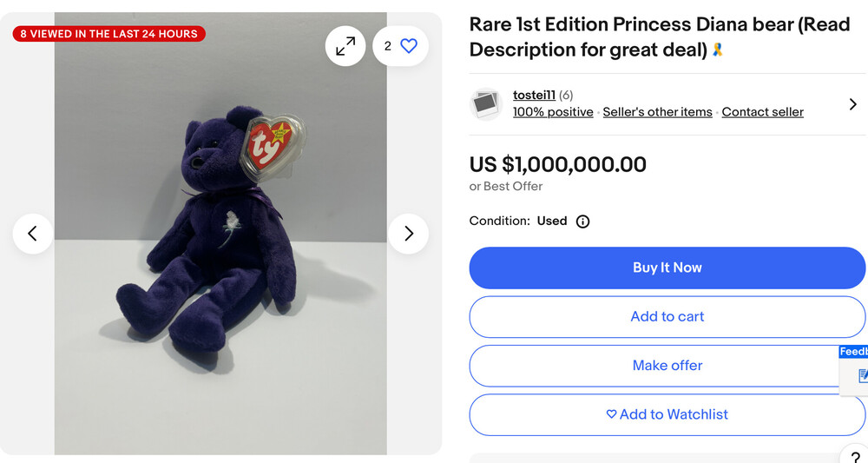Click the feedback form icon at right edge

point(862,376)
